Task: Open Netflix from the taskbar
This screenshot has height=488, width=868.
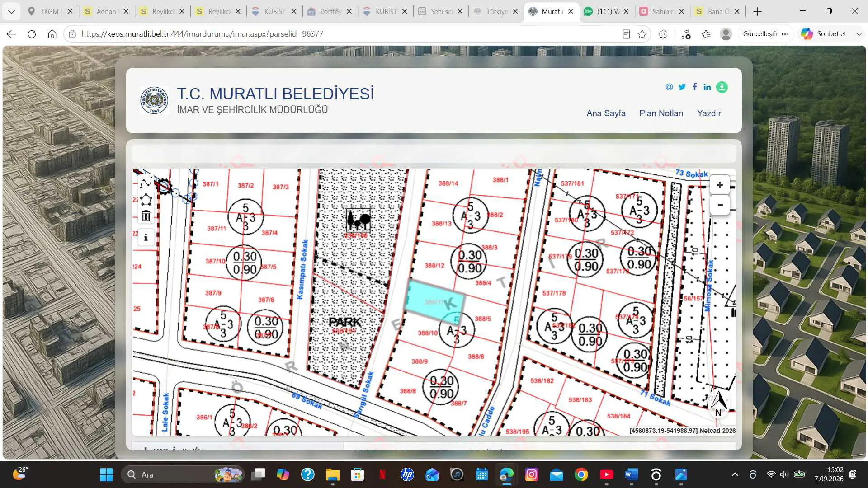Action: (x=382, y=474)
